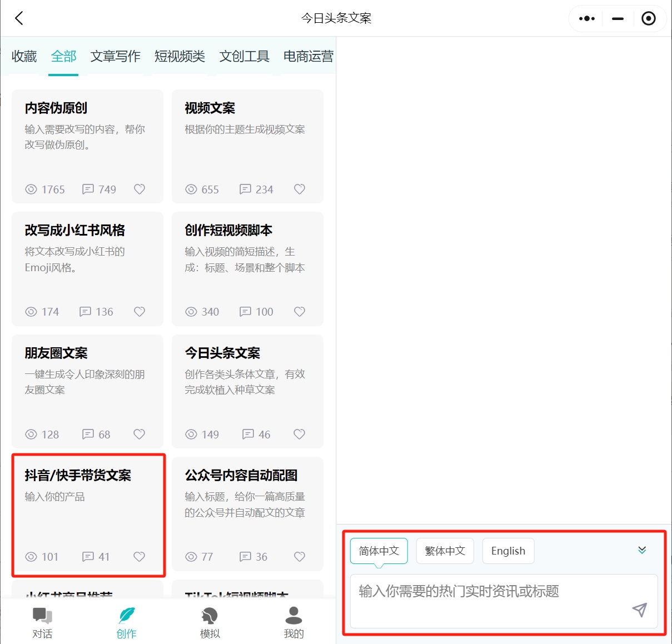Favorite the 抖音/快手带货文案 card heart
This screenshot has height=644, width=672.
pos(140,556)
